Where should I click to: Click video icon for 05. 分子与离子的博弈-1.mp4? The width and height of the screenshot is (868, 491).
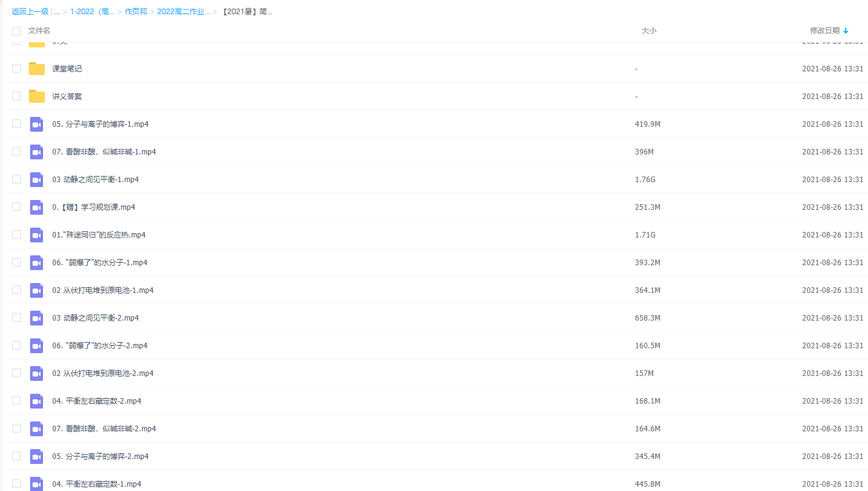click(37, 124)
